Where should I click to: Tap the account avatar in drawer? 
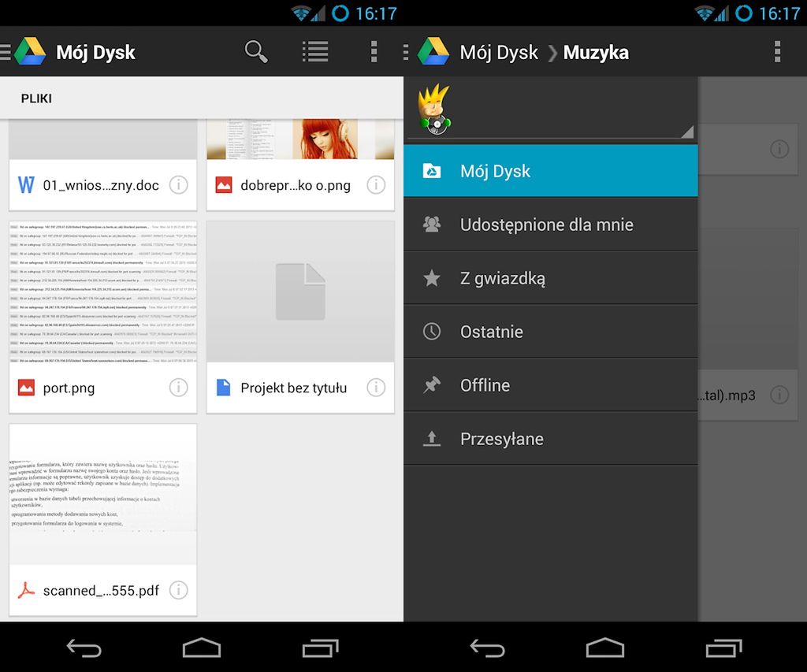[x=434, y=109]
